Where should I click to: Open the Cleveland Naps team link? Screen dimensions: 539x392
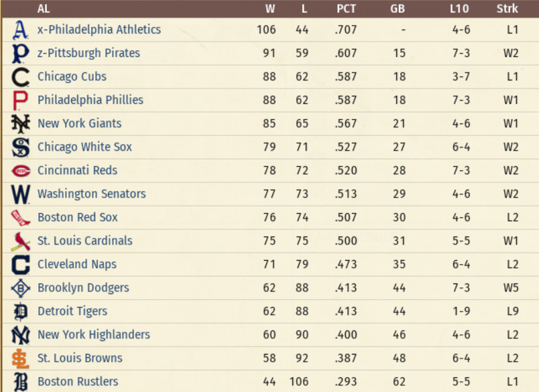[x=77, y=264]
